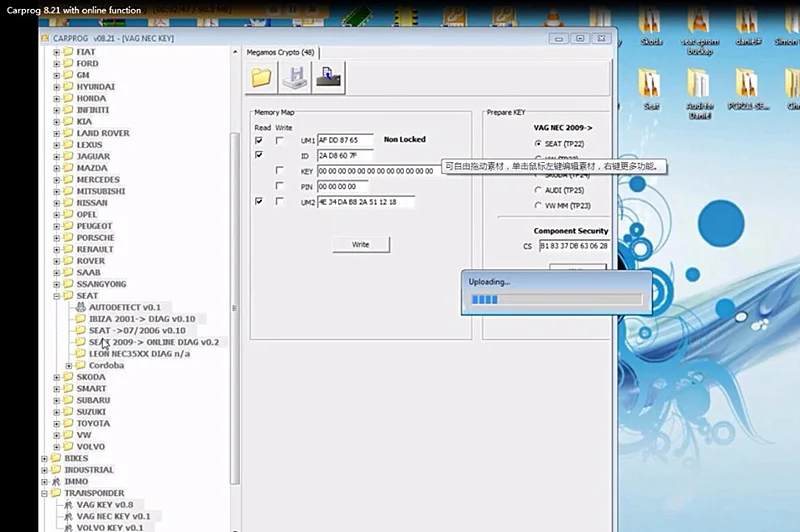Open file with the yellow folder toolbar icon
This screenshot has height=532, width=800.
click(x=261, y=78)
